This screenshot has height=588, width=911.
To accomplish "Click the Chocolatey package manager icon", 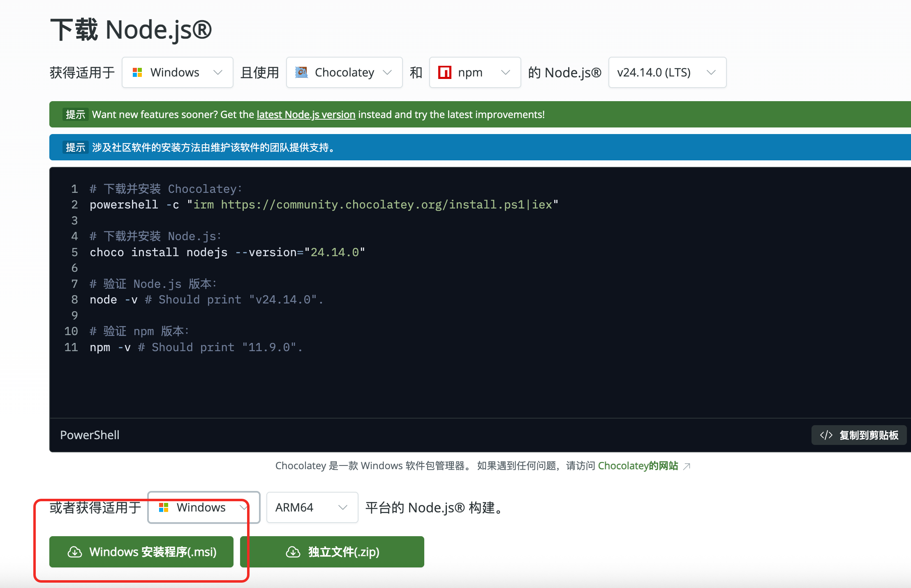I will tap(302, 72).
